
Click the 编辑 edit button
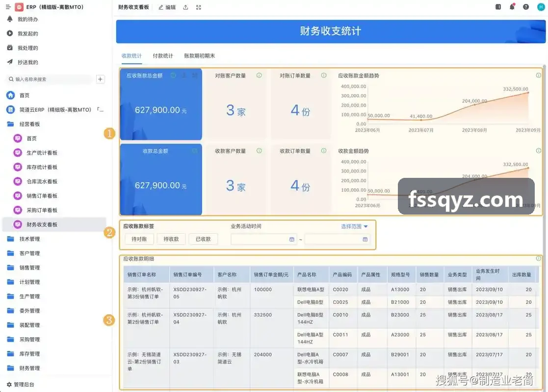(167, 7)
